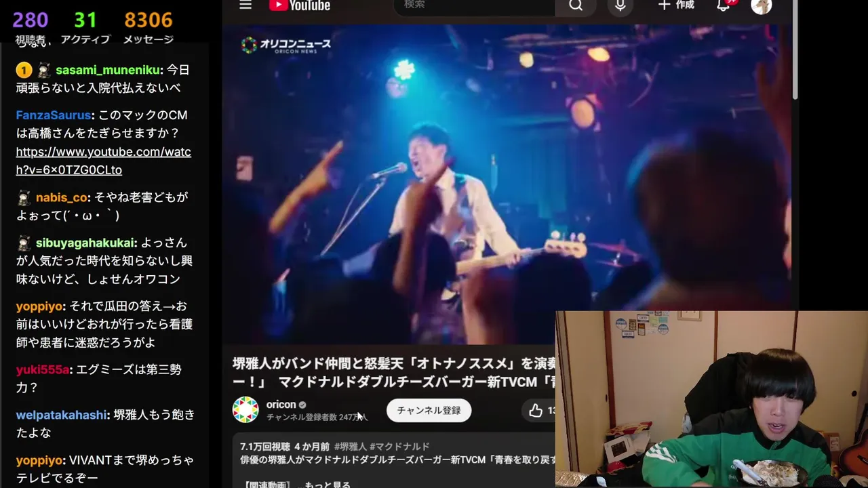Open the notifications bell
The height and width of the screenshot is (488, 868).
coord(724,5)
